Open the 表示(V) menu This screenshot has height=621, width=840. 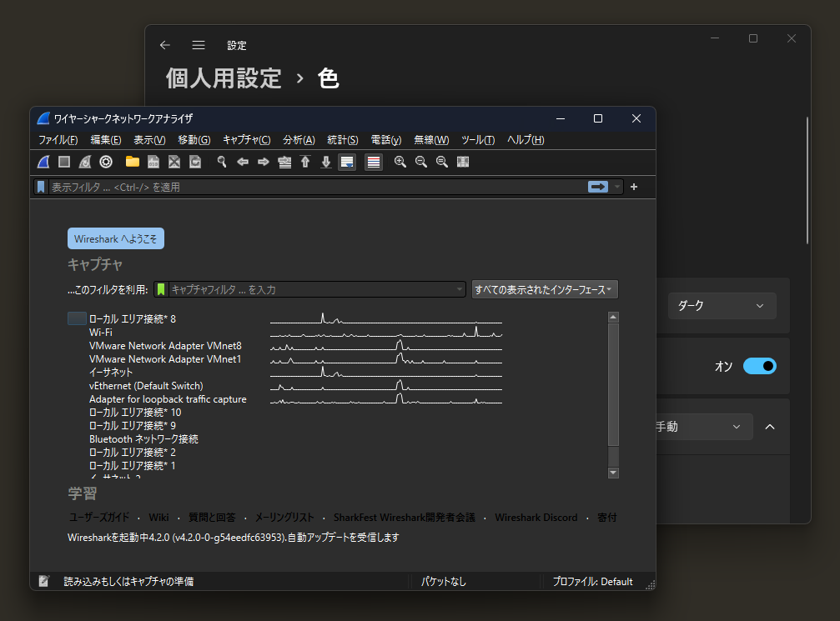pos(149,140)
